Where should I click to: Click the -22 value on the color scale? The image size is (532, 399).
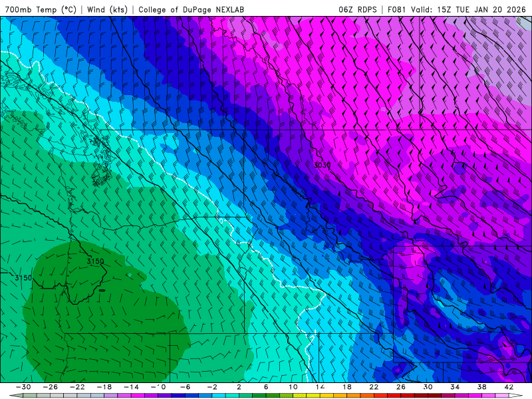(x=77, y=387)
